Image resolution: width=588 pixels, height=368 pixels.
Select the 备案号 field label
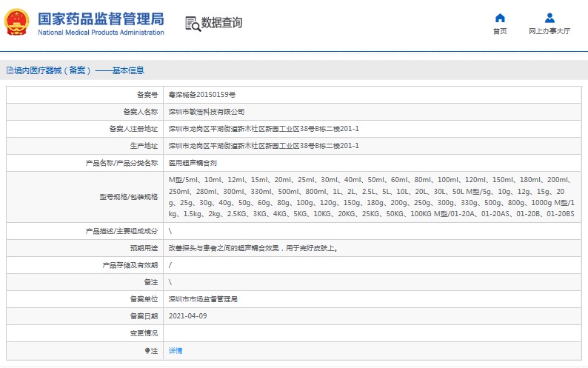pos(147,95)
